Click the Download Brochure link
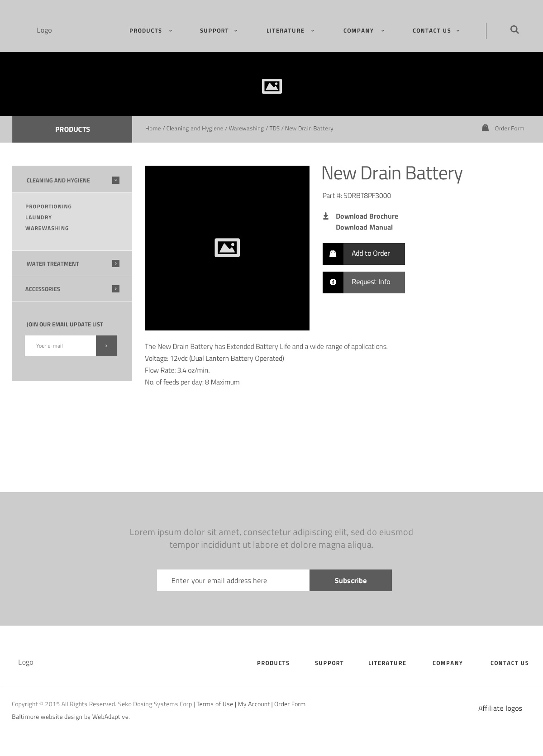The height and width of the screenshot is (756, 543). tap(367, 216)
